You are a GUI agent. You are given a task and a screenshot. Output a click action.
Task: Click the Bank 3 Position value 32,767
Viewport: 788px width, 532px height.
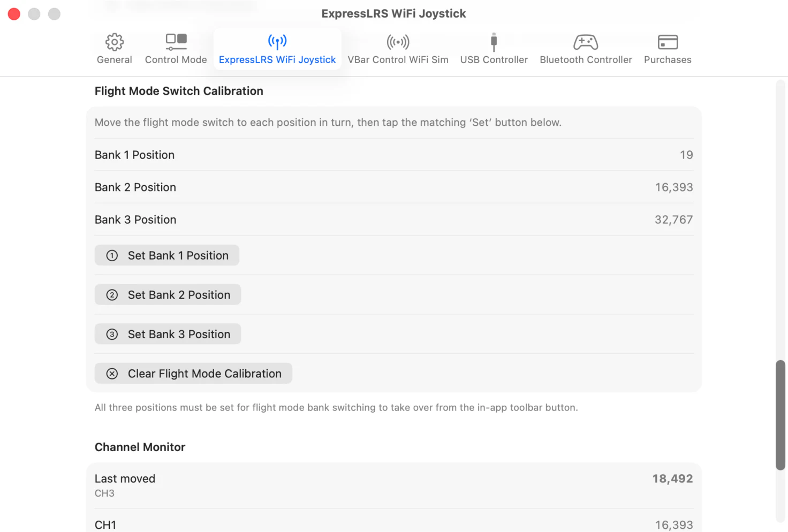674,219
